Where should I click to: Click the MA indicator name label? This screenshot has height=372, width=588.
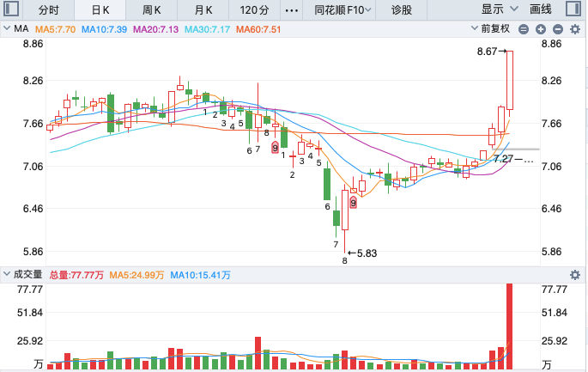[x=21, y=28]
